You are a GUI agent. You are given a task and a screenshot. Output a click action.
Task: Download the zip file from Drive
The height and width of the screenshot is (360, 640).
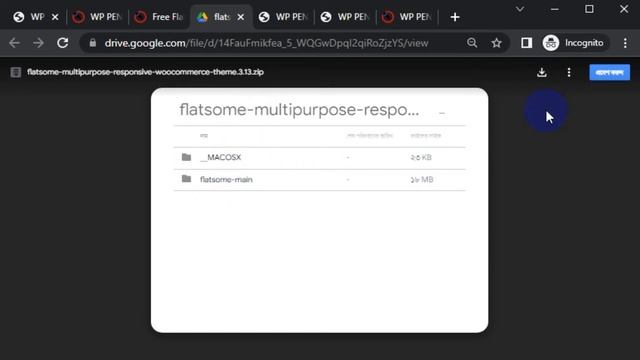coord(542,73)
